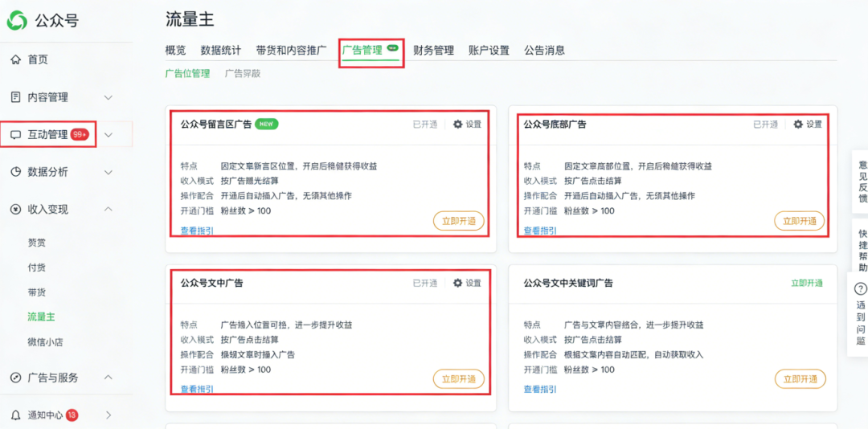Screen dimensions: 868x429
Task: Click 已开通 status on 公众号文中广告 card
Action: [x=425, y=283]
